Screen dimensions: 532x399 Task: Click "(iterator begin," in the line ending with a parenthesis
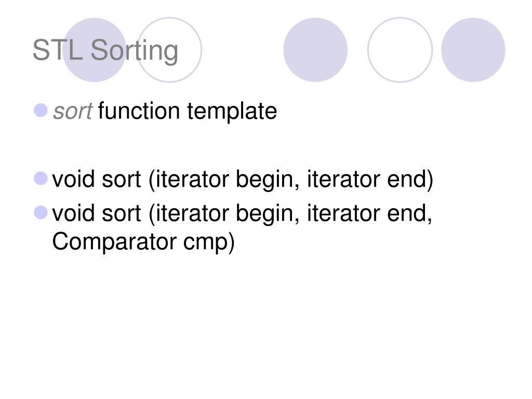[x=224, y=180]
